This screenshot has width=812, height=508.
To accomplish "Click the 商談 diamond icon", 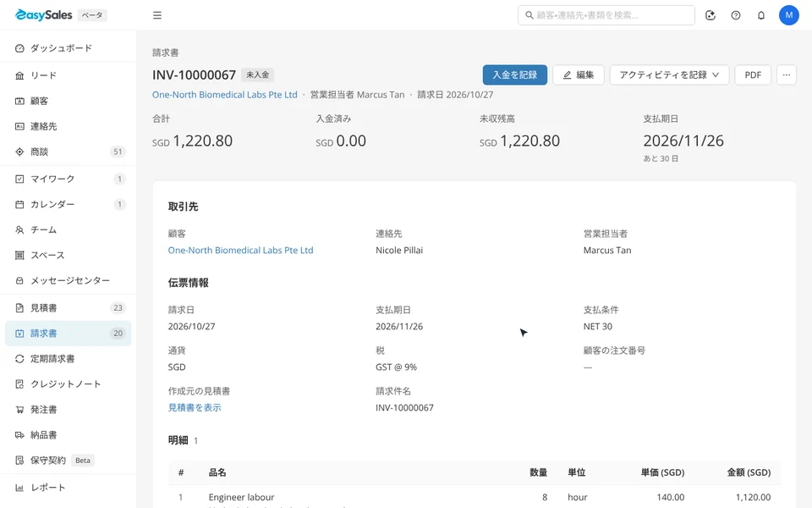I will [x=19, y=152].
